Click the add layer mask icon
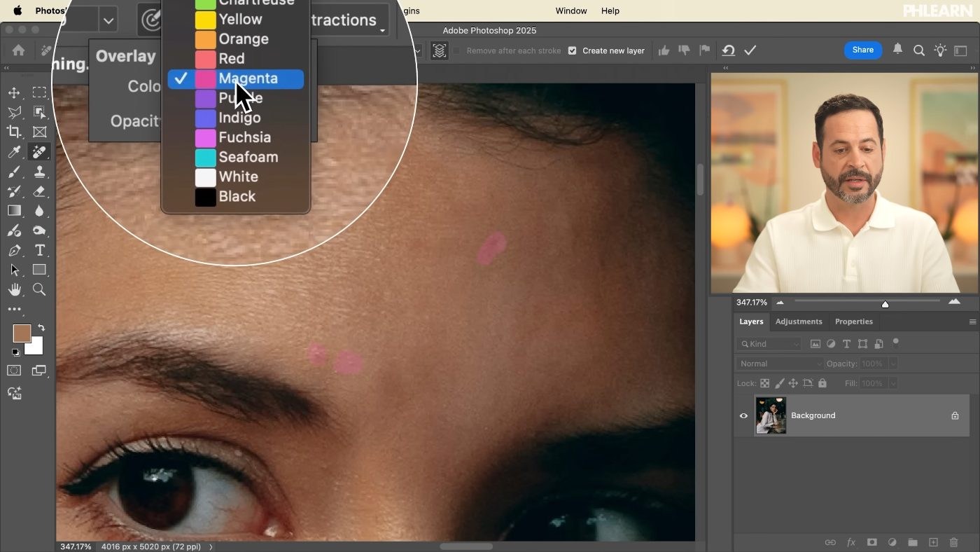The width and height of the screenshot is (980, 552). click(871, 542)
